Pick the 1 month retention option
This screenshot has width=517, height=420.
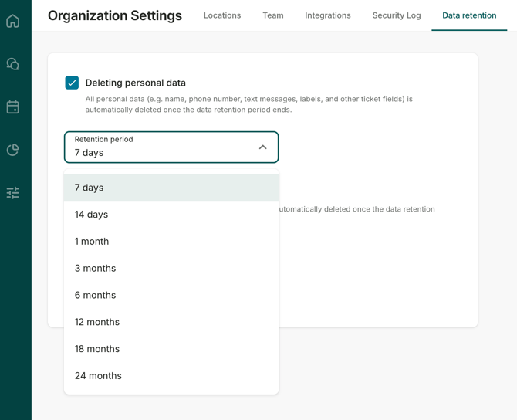pyautogui.click(x=171, y=242)
